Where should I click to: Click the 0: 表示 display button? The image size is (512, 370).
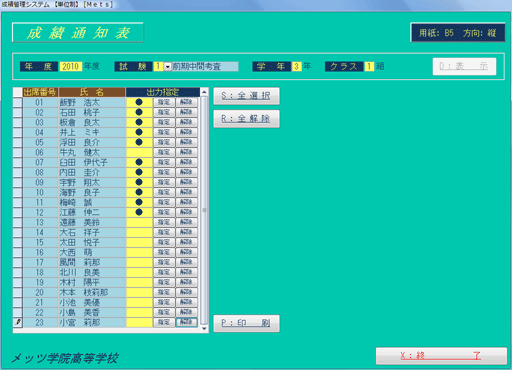tap(464, 67)
